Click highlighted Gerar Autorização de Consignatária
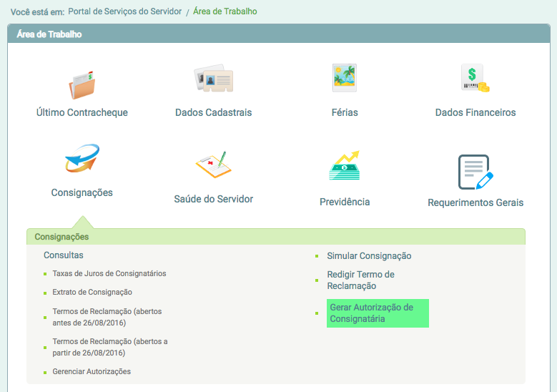 point(378,313)
